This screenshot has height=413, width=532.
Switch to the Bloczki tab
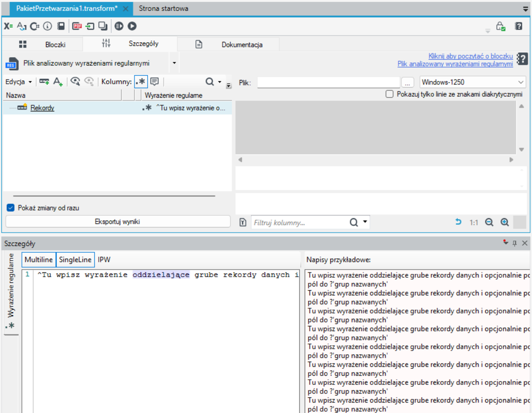click(x=42, y=44)
